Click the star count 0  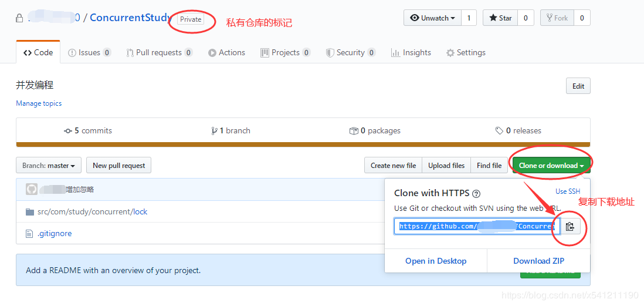(526, 18)
